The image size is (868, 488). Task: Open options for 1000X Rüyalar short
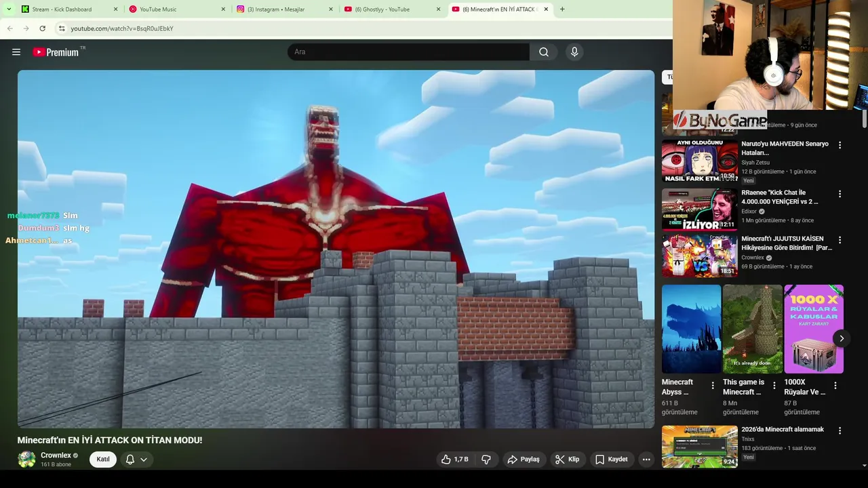[x=835, y=386]
